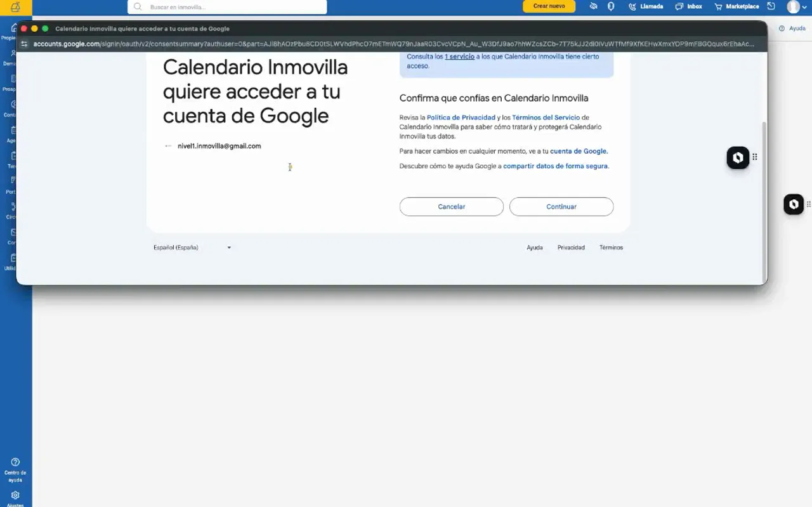812x507 pixels.
Task: Click the Continuar button
Action: tap(561, 207)
